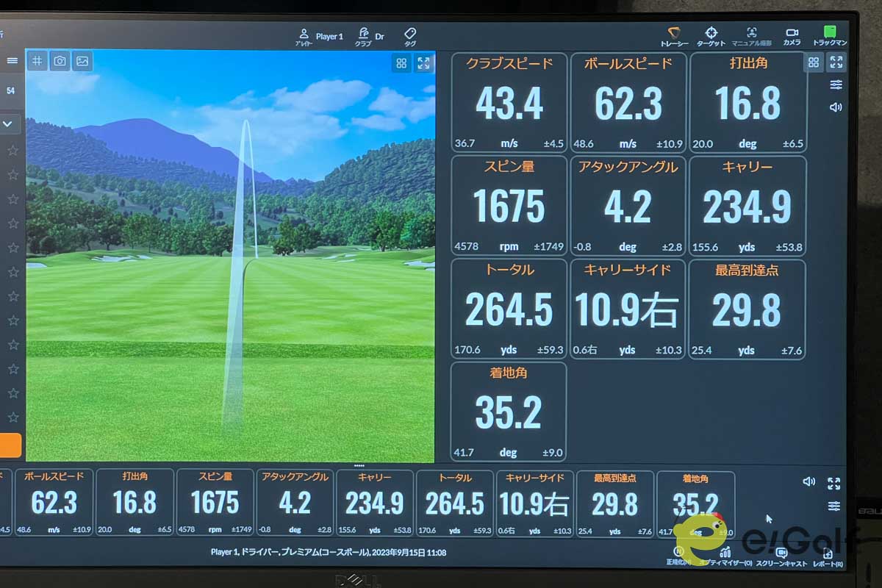Screen dimensions: 882x588
Task: Click bottom strip max height 29.8 tile
Action: 615,503
